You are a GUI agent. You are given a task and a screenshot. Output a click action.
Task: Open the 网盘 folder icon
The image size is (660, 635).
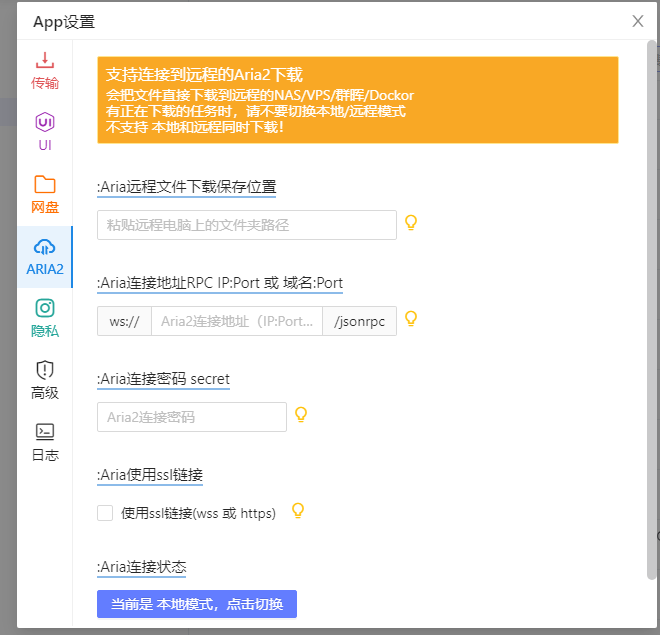[x=45, y=185]
